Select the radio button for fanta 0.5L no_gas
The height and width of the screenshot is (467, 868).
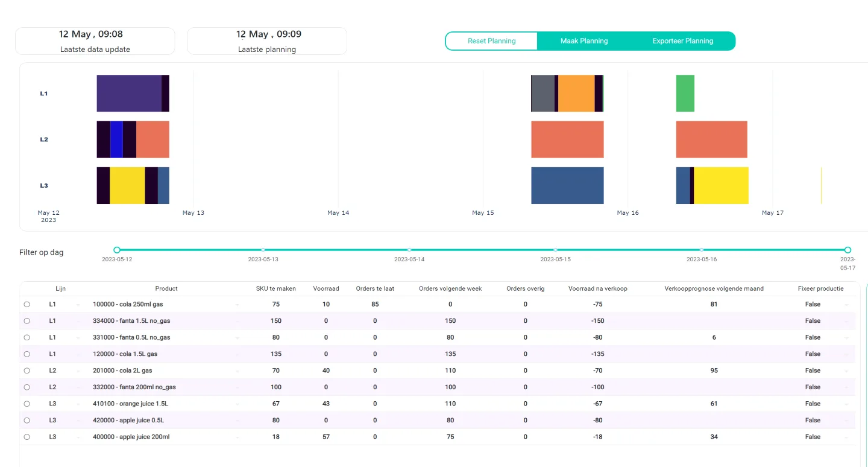27,338
